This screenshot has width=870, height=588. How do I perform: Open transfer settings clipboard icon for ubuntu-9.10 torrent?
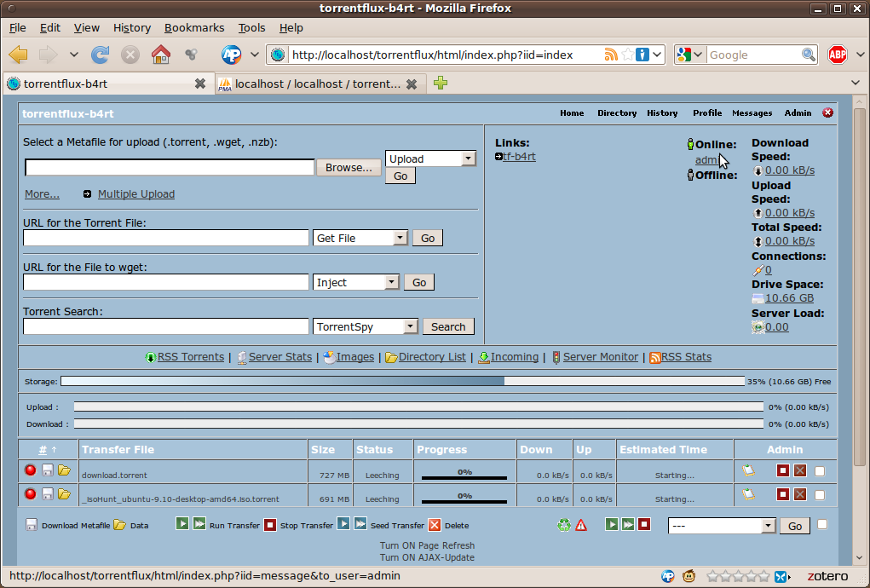748,494
